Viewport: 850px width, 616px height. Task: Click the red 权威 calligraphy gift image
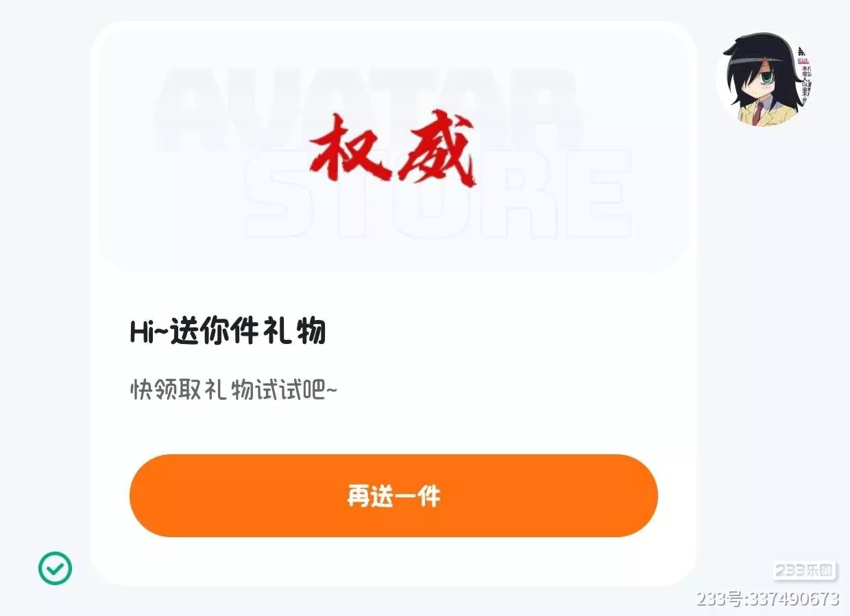pos(392,151)
